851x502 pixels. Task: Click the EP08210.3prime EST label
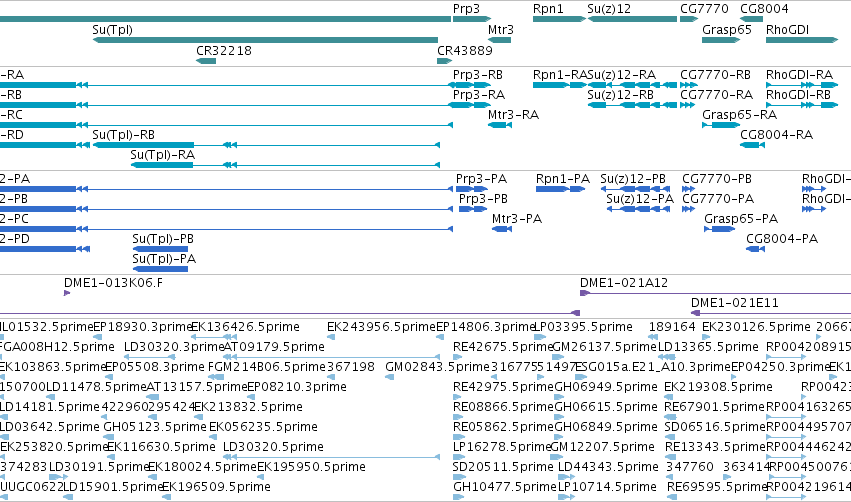(x=296, y=387)
